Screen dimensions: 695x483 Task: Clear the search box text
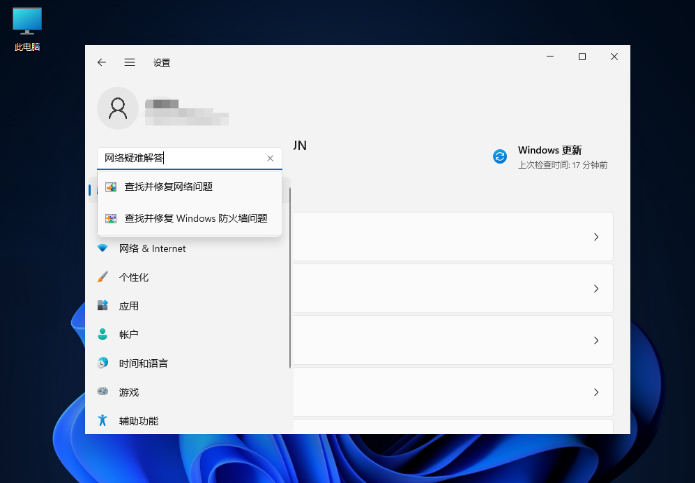point(270,158)
